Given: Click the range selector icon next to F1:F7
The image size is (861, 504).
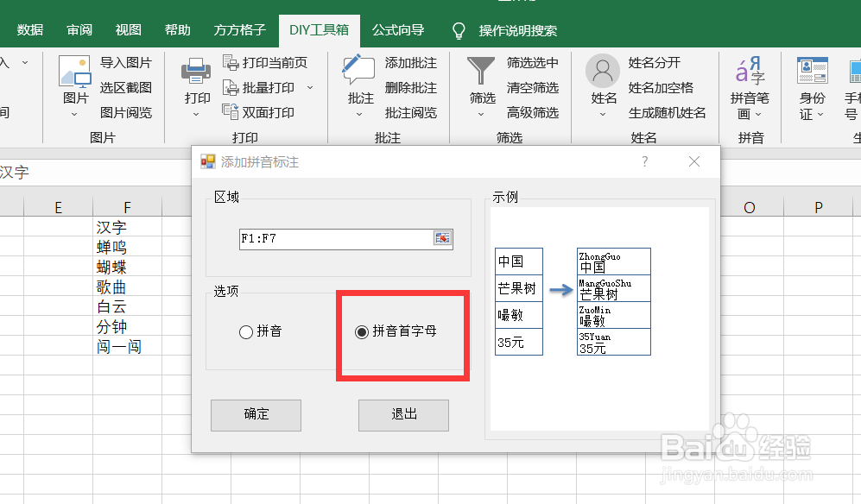Looking at the screenshot, I should click(x=441, y=239).
